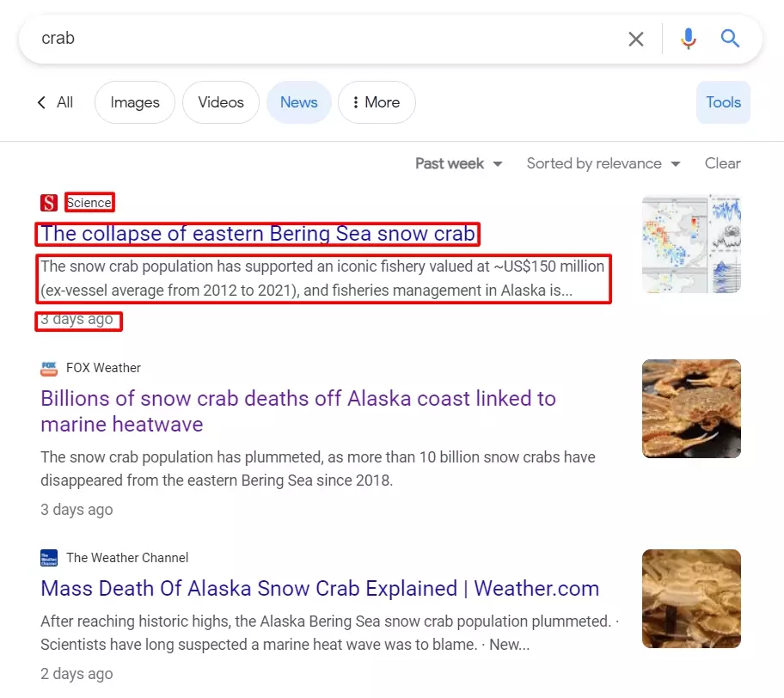Screen dimensions: 784x698
Task: Click The Weather Channel favicon
Action: 48,558
